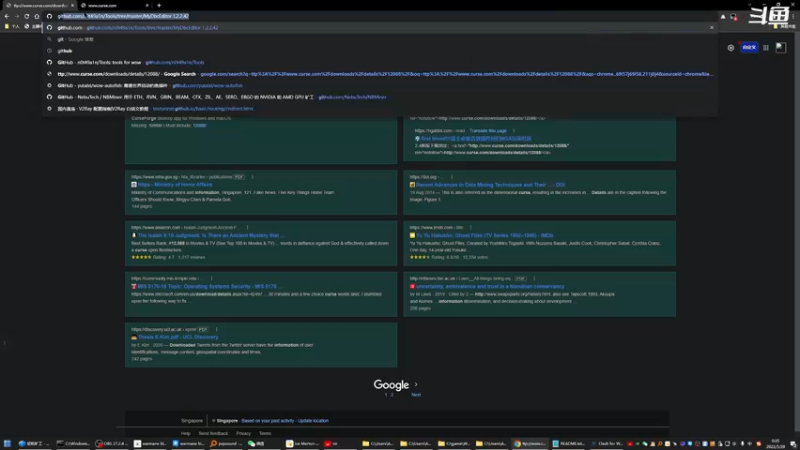The image size is (800, 450).
Task: Choose the curse.com Google Search suggestion
Action: pos(380,74)
